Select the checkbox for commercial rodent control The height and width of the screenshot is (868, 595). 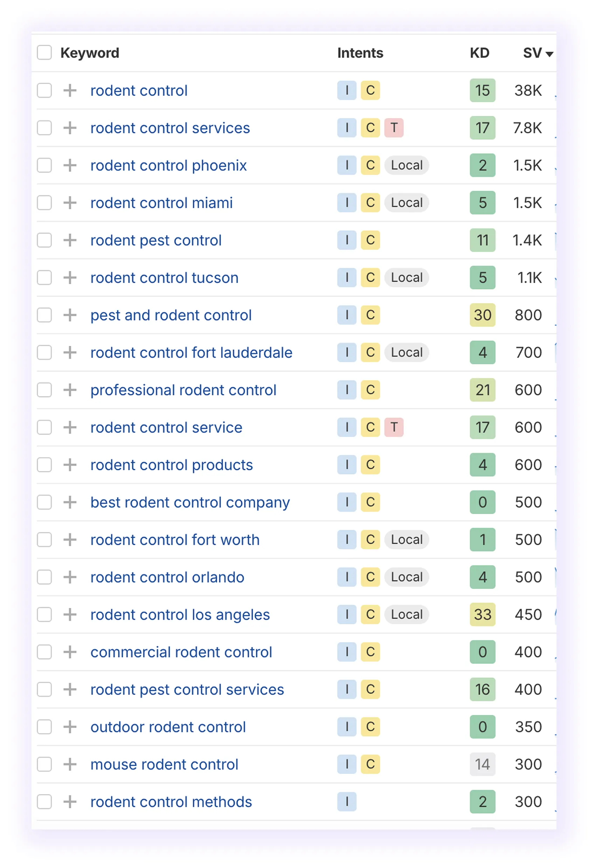44,652
